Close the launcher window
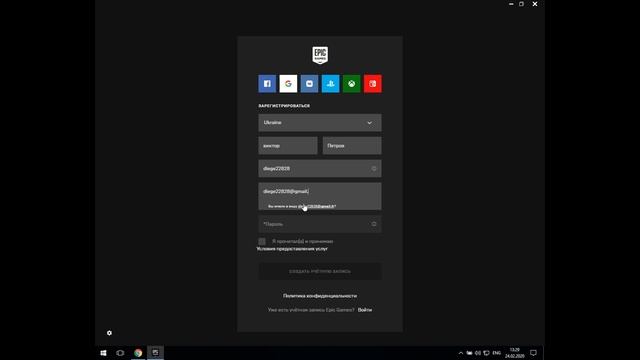 coord(535,4)
